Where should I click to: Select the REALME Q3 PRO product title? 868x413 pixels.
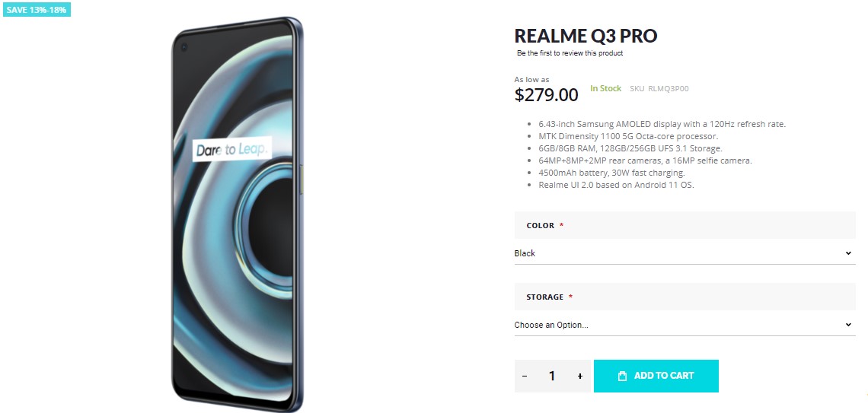click(586, 36)
